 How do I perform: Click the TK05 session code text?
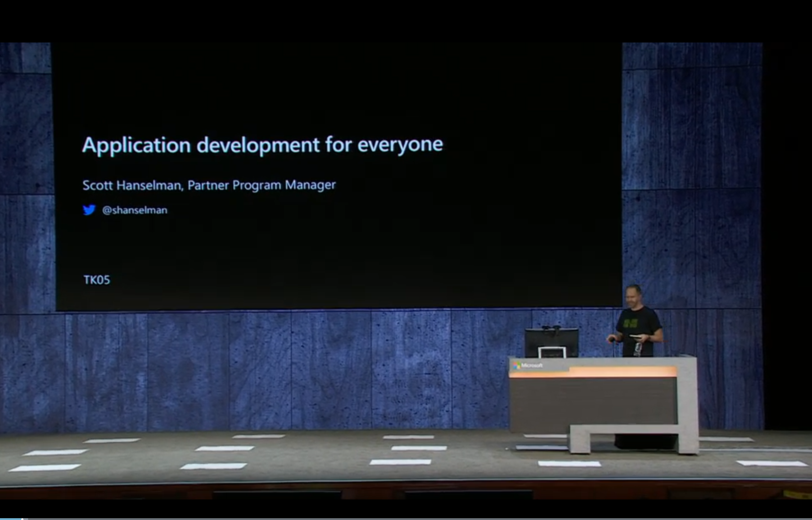click(x=96, y=280)
